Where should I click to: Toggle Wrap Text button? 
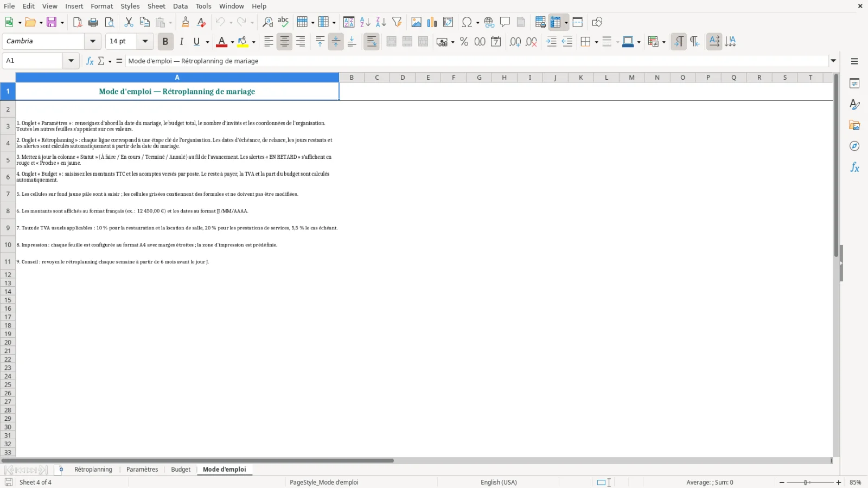(x=372, y=42)
